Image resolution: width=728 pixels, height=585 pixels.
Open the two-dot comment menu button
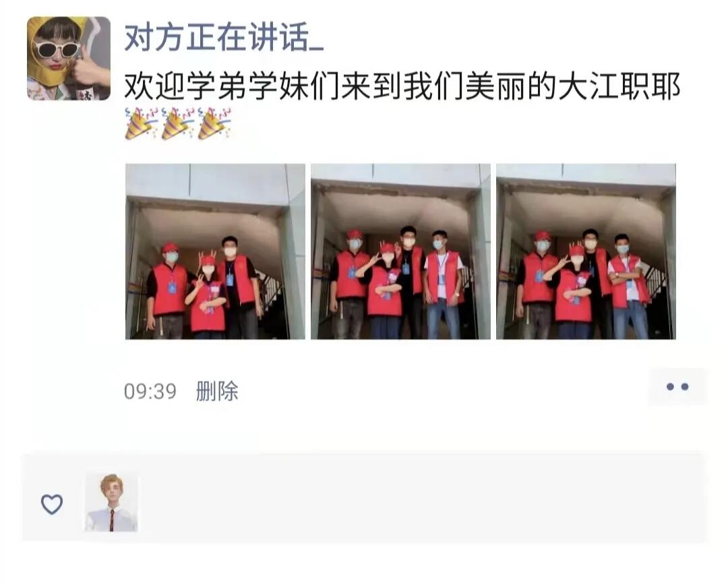tap(677, 387)
